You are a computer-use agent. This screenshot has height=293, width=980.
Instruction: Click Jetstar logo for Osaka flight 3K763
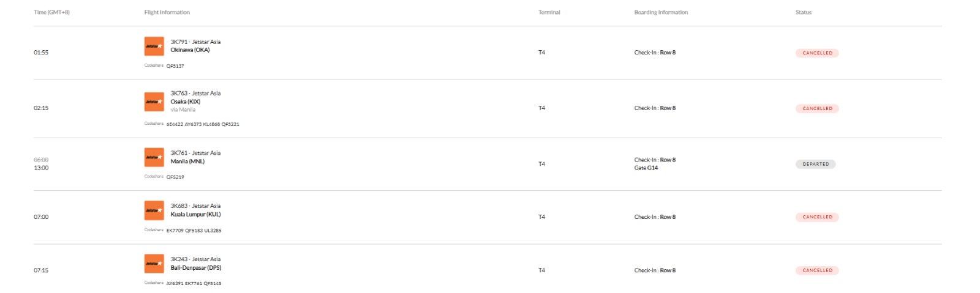(x=154, y=102)
